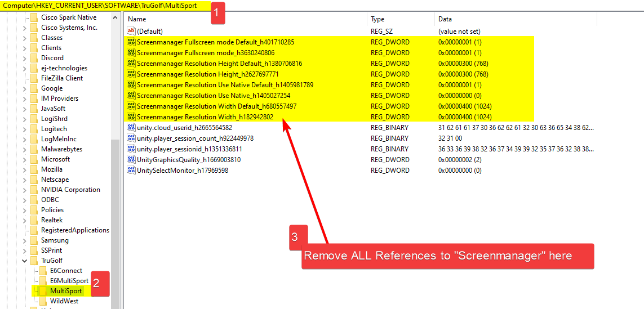
Task: Expand the Realtek registry key
Action: (24, 220)
